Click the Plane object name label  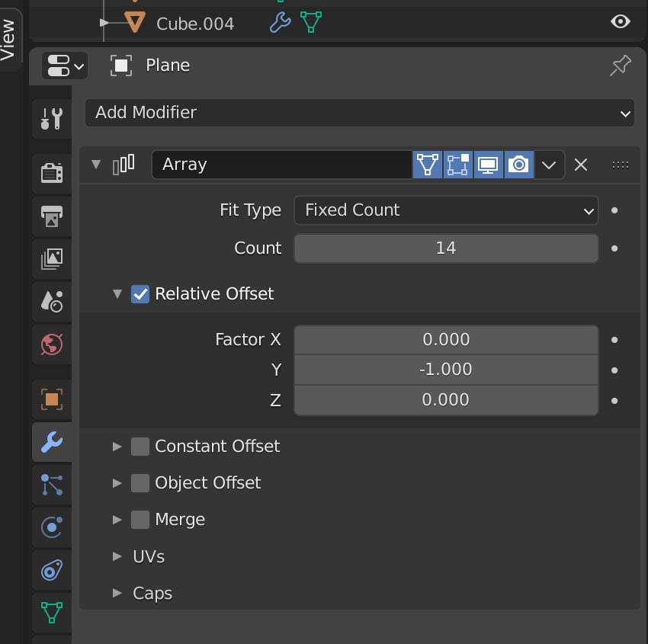click(x=168, y=66)
